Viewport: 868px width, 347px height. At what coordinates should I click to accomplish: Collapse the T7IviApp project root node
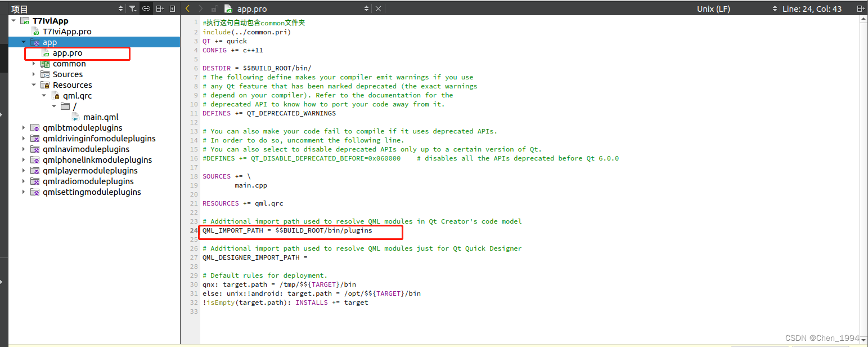12,20
